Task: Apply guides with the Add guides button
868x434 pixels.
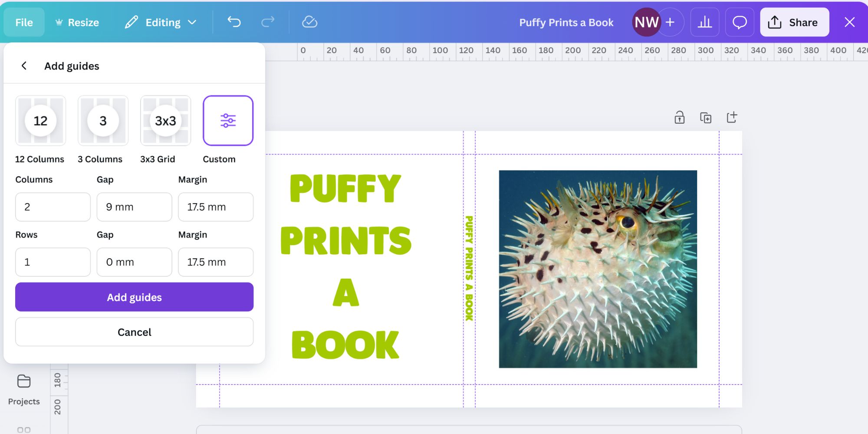Action: point(134,297)
